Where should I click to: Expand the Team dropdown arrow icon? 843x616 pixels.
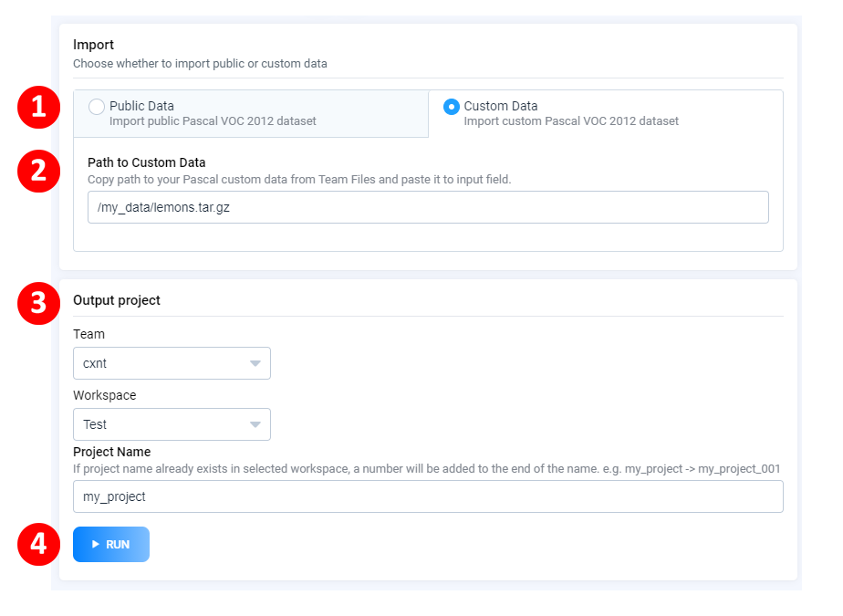click(255, 364)
